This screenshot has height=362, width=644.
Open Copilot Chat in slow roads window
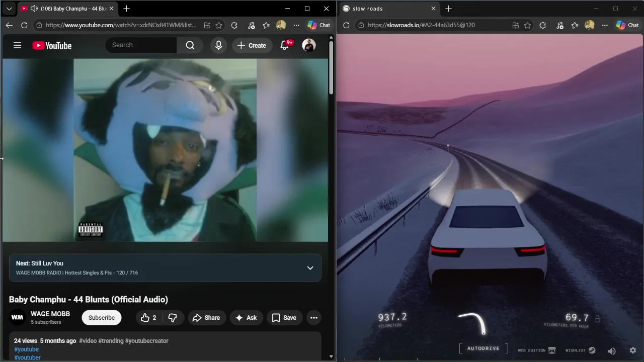pos(627,25)
